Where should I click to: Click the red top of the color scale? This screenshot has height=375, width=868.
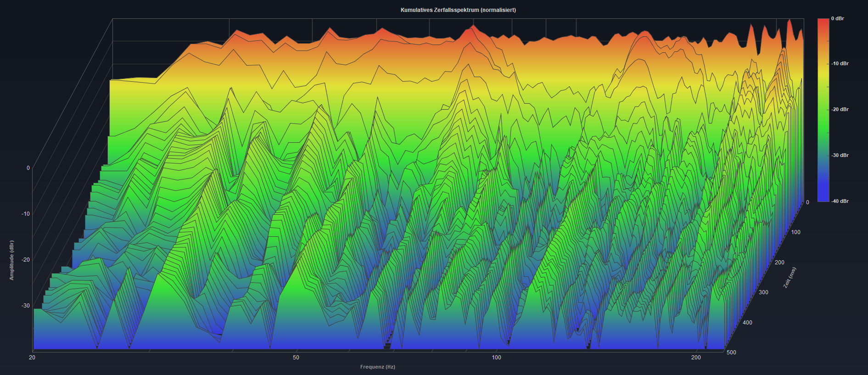coord(823,23)
